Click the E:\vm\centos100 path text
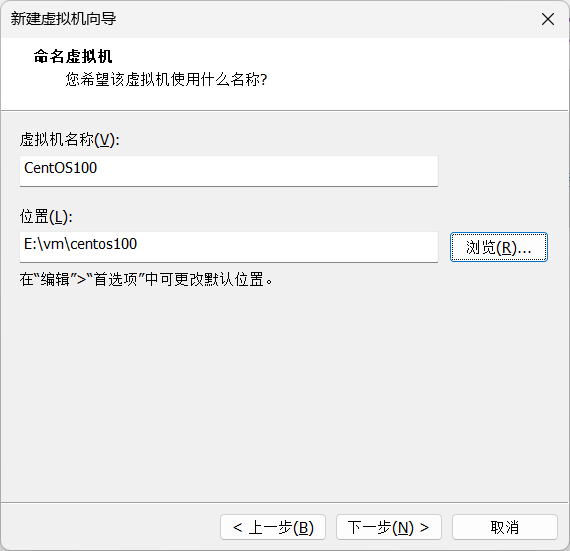 tap(80, 244)
